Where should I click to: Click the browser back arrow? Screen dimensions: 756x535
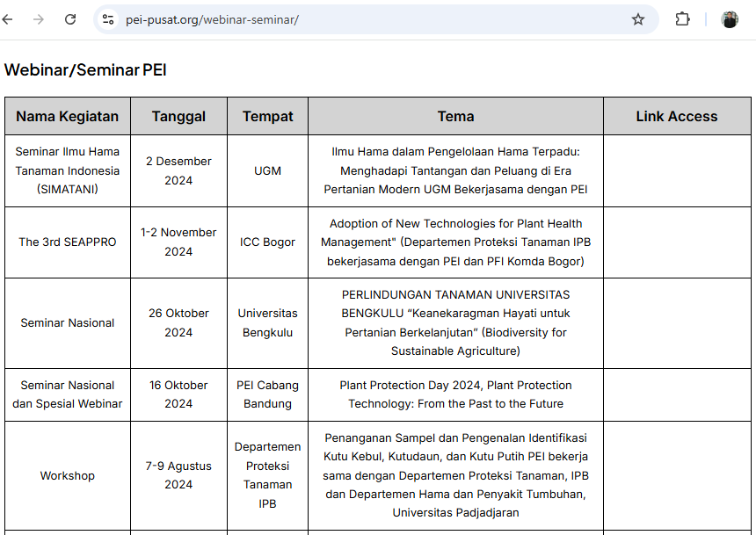click(8, 19)
